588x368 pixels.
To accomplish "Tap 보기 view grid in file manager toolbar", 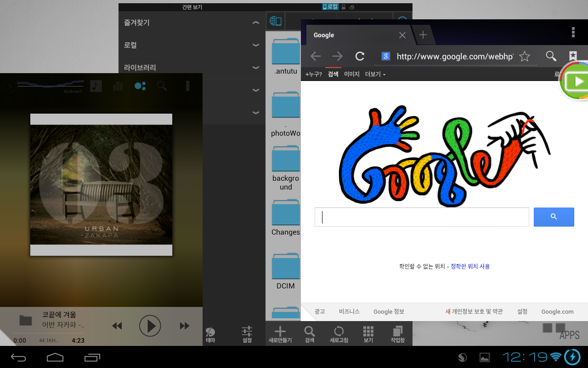I will 368,334.
